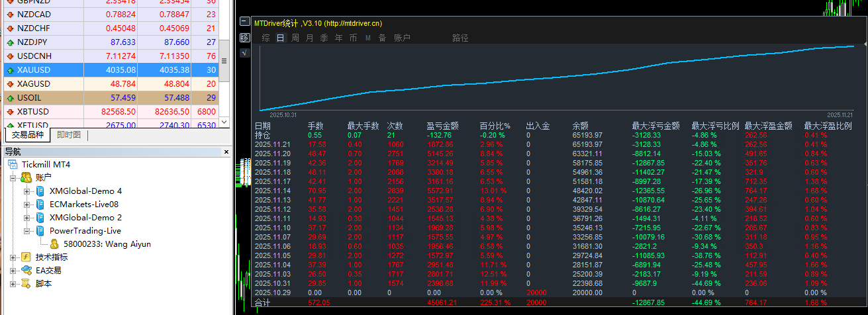
Task: Click the 技术指标 indicators icon
Action: [26, 257]
